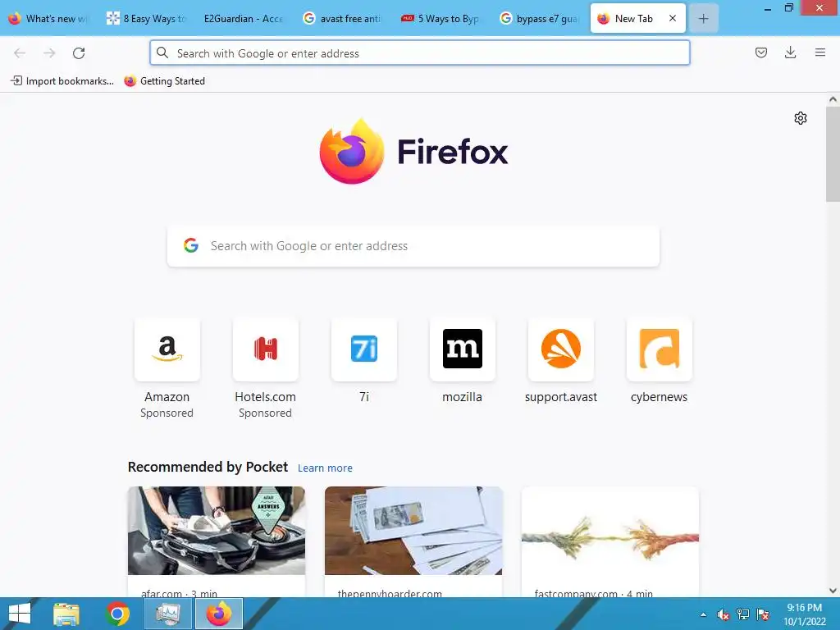Image resolution: width=840 pixels, height=630 pixels.
Task: Switch to 5 Ways to Byp tab
Action: click(x=441, y=19)
